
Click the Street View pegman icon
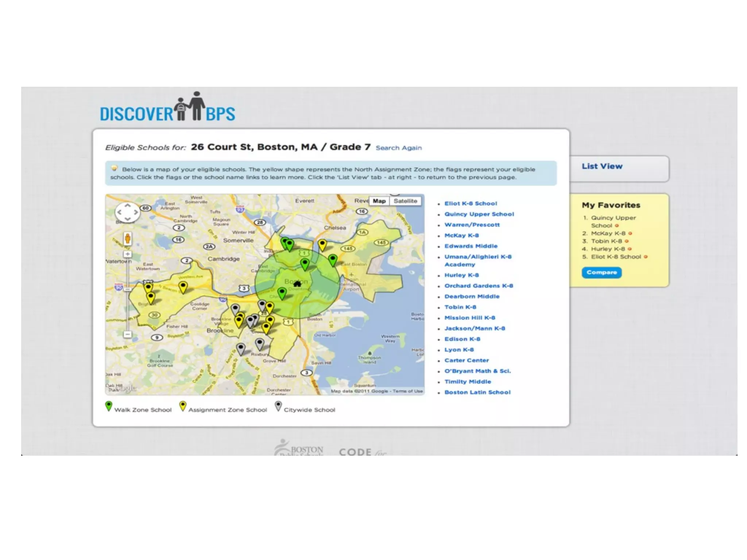[127, 239]
